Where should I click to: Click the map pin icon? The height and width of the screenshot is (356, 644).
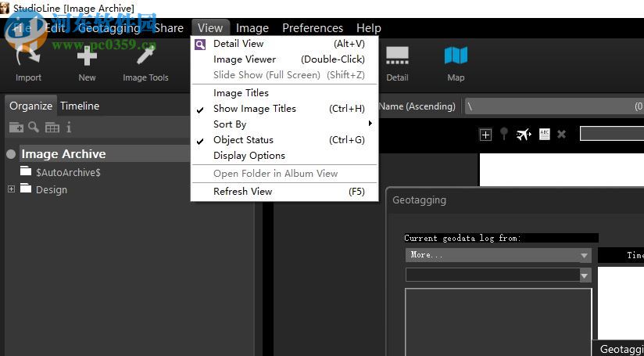pyautogui.click(x=504, y=134)
